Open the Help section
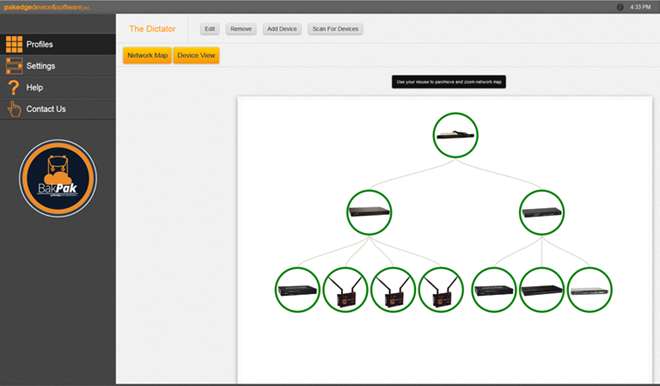 (58, 88)
